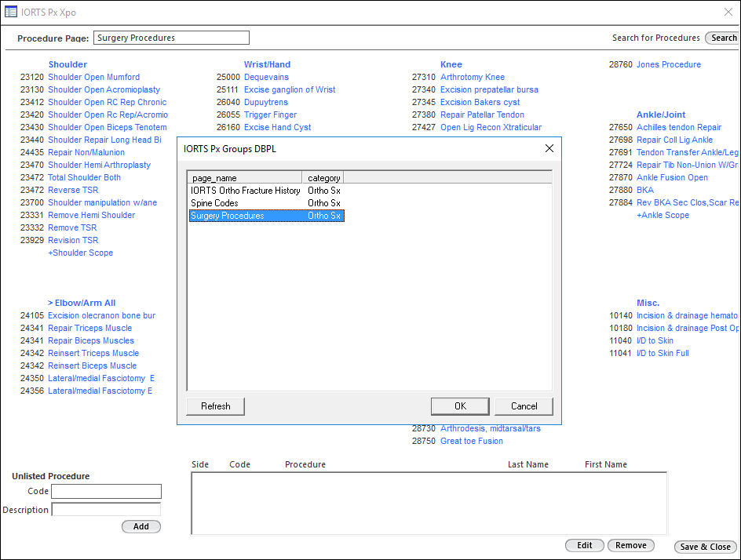Screen dimensions: 741x560
Task: Select Repair Patellar Tendon procedure
Action: click(x=482, y=115)
